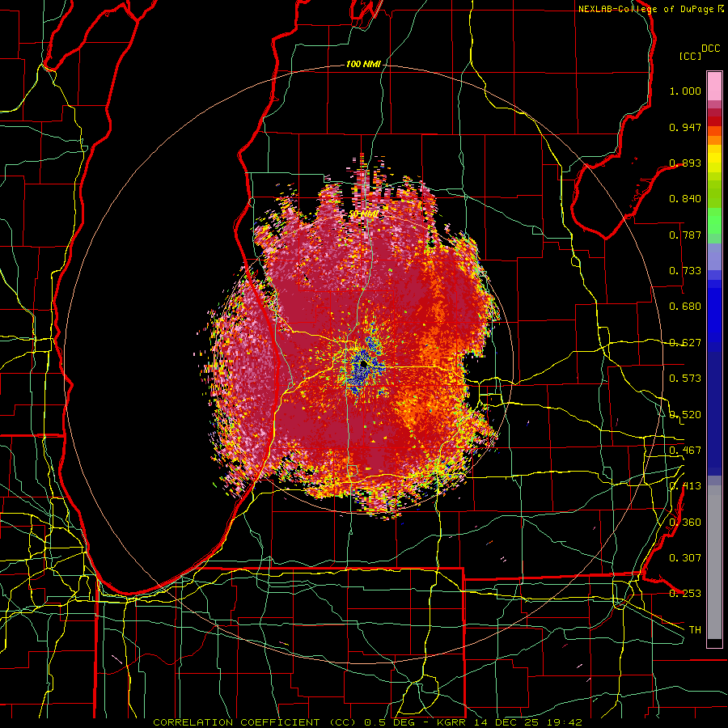Click the CORRELATION COEFFICIENT caption at bottom
The image size is (728, 728).
pos(367,722)
